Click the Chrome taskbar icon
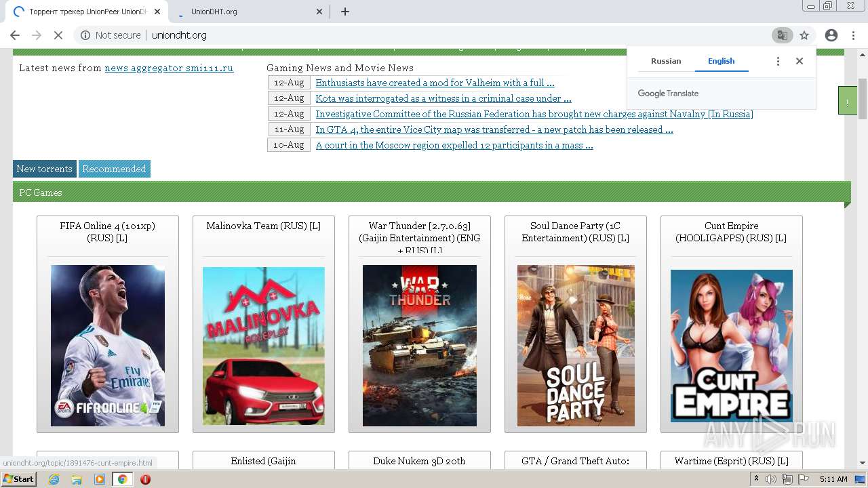The height and width of the screenshot is (488, 868). pos(122,479)
